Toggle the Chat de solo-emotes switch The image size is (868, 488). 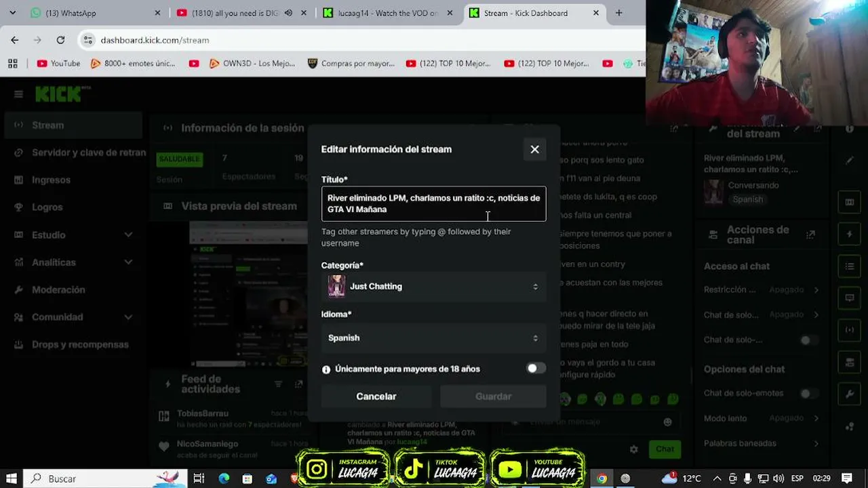808,393
